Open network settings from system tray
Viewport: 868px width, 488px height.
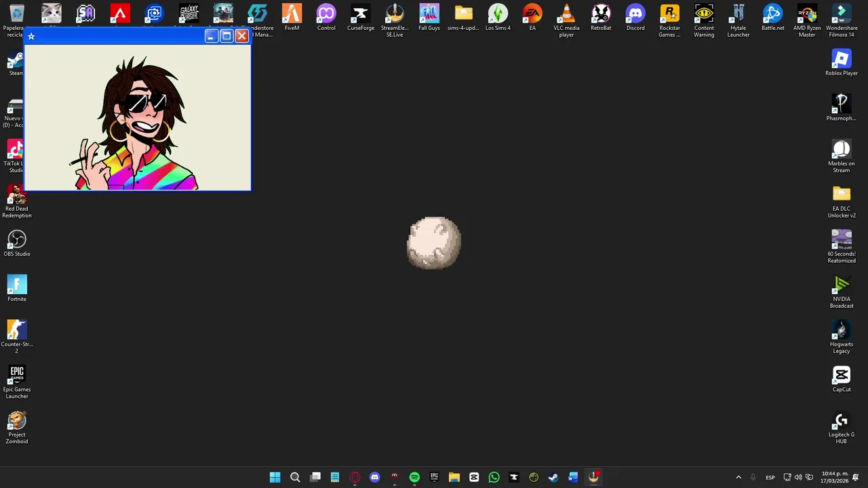coord(787,477)
